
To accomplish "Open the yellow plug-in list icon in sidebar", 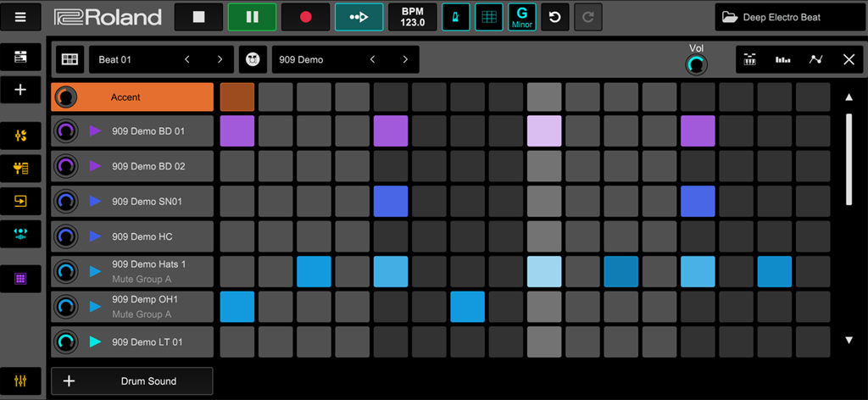I will (x=20, y=168).
